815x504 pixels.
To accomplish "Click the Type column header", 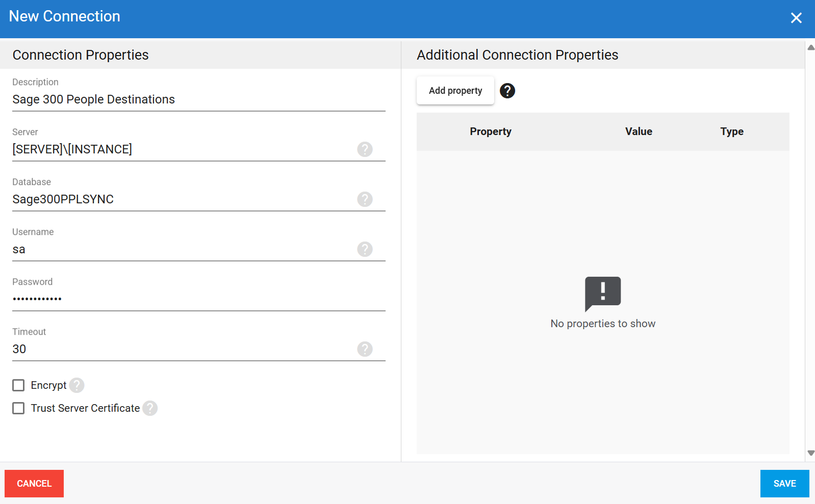I will pos(731,131).
